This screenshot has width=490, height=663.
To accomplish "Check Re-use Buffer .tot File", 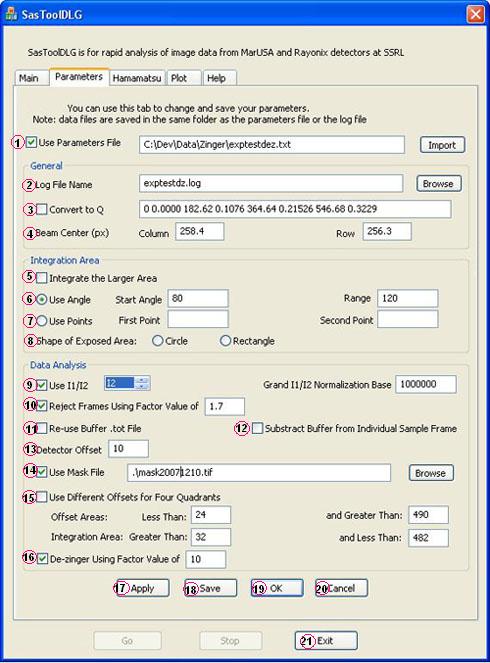I will pos(41,428).
